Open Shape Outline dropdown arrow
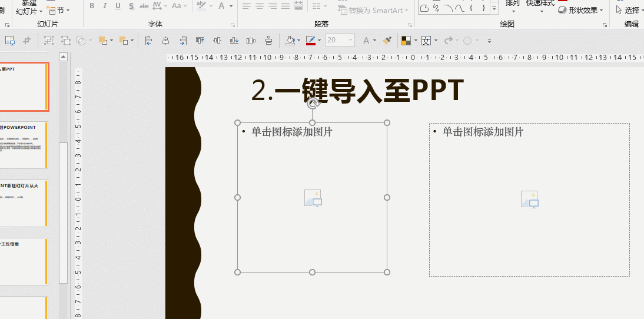Viewport: 644px width, 319px height. coord(319,40)
